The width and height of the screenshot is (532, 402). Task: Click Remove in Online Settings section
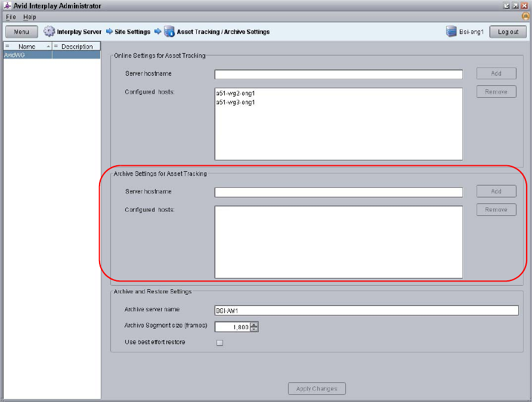(x=496, y=92)
